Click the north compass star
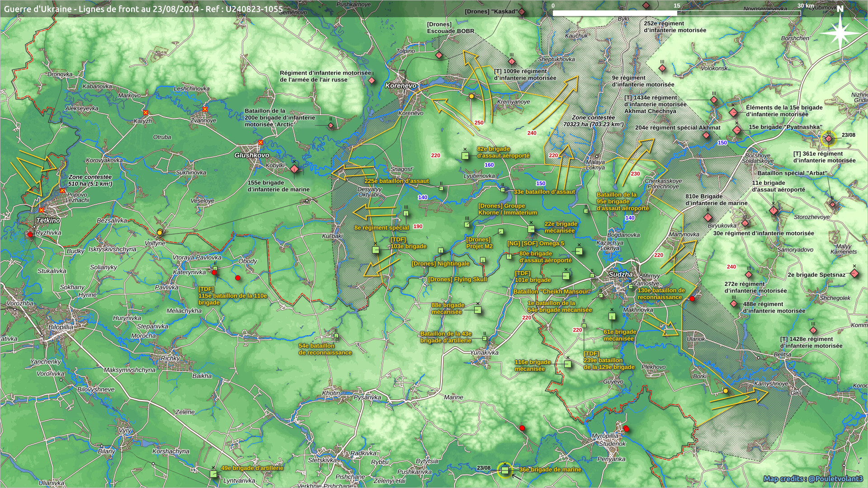The width and height of the screenshot is (868, 488). (x=840, y=33)
